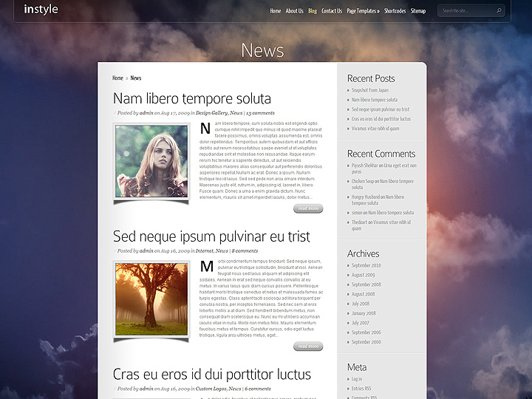Viewport: 532px width, 399px height.
Task: Open the Sitemap menu item
Action: 417,11
